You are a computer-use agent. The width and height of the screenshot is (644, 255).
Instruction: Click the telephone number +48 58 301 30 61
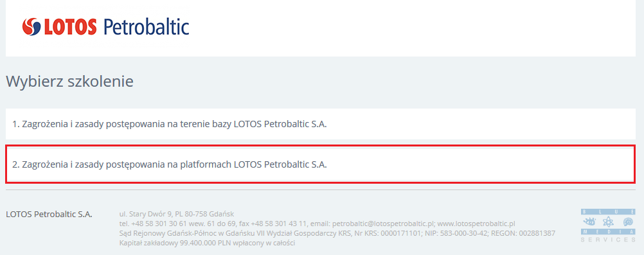click(160, 224)
